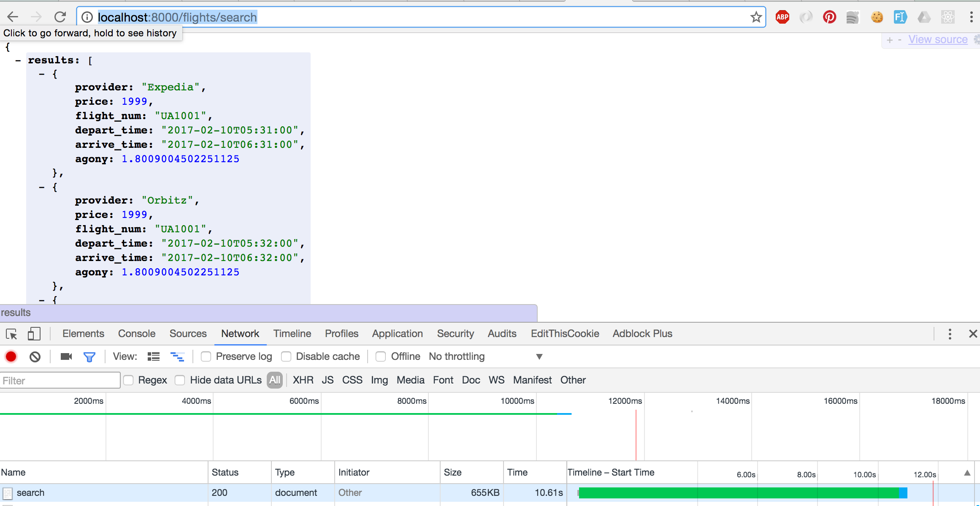Screen dimensions: 980x506
Task: Click the Adblock Plus extension icon
Action: point(782,17)
